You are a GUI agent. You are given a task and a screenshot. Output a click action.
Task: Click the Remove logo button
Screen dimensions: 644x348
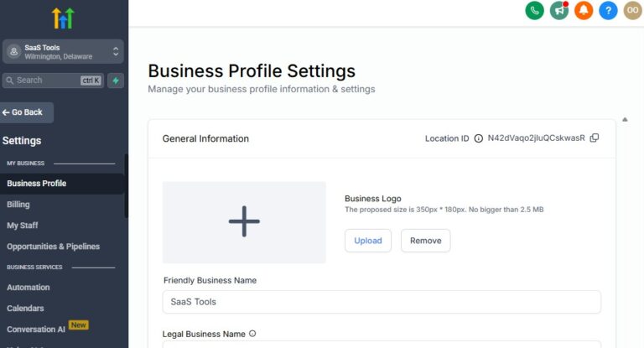(x=425, y=241)
